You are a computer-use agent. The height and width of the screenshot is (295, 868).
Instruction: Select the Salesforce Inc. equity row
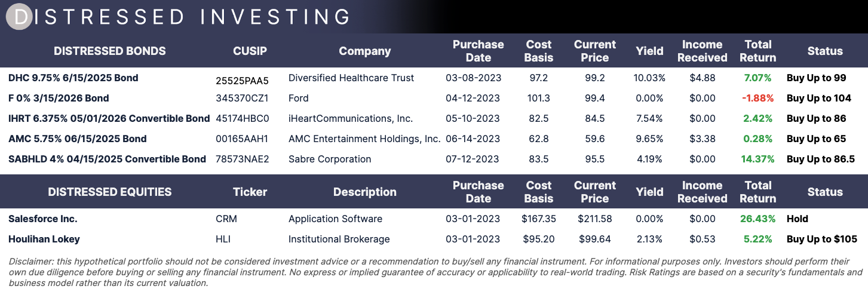pyautogui.click(x=434, y=219)
